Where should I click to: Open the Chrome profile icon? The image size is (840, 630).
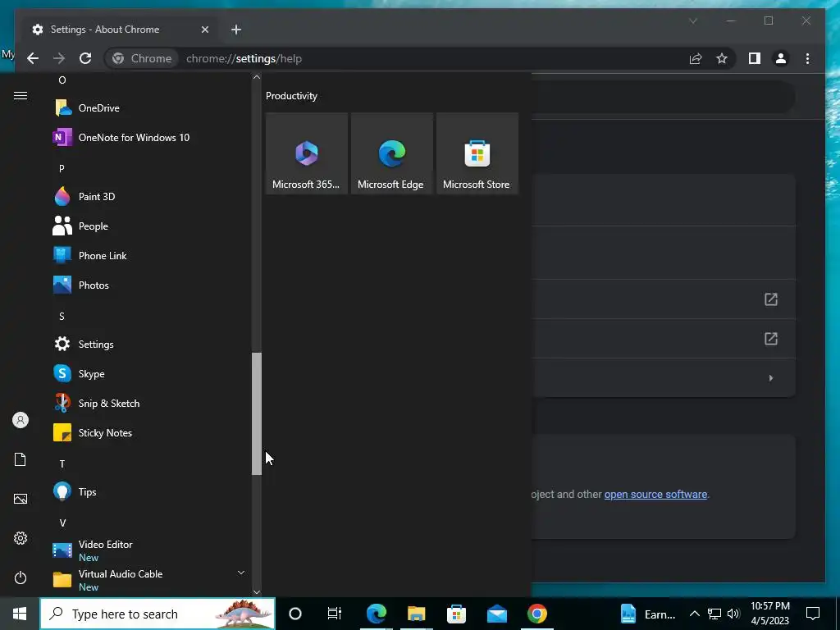point(781,58)
